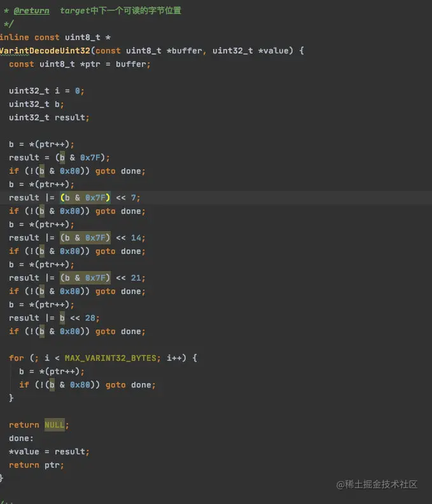Click the @return doc tag
Screen dimensions: 432x504
[32, 11]
